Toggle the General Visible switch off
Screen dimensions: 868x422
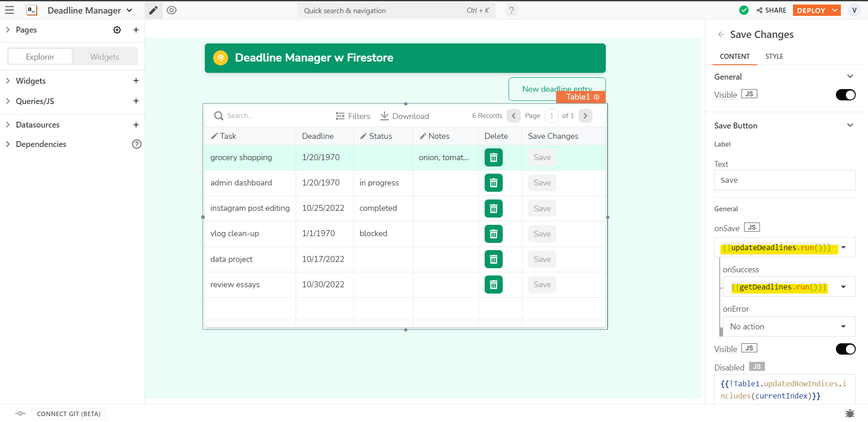(845, 95)
